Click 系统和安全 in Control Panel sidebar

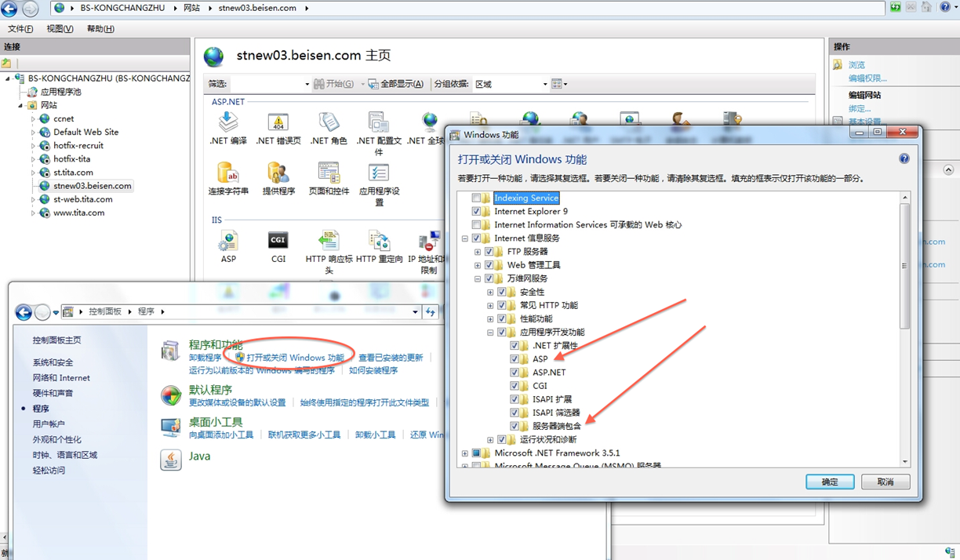(53, 362)
